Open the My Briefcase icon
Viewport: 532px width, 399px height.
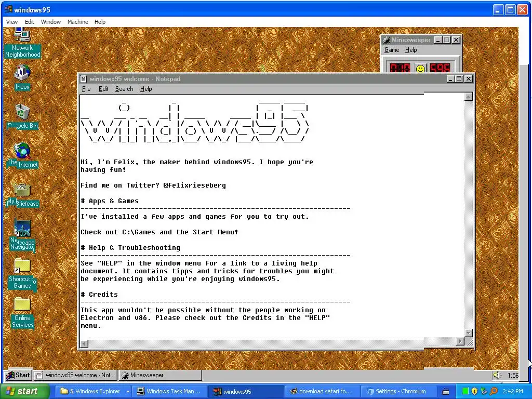click(22, 195)
